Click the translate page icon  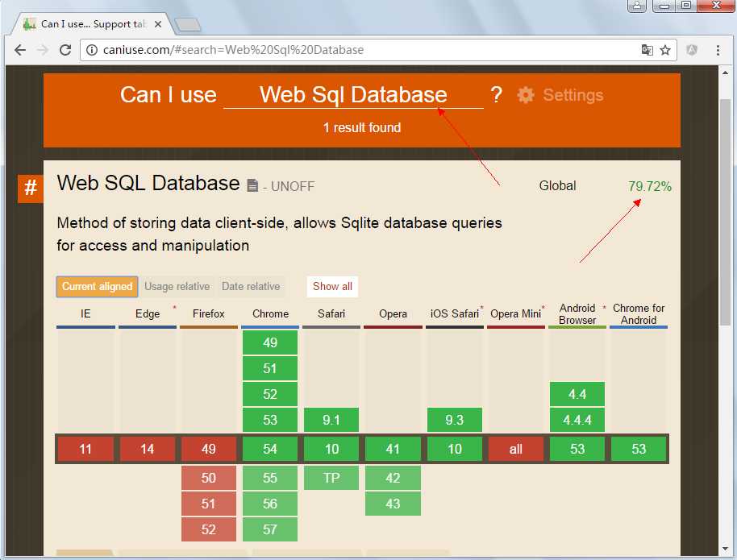tap(647, 50)
